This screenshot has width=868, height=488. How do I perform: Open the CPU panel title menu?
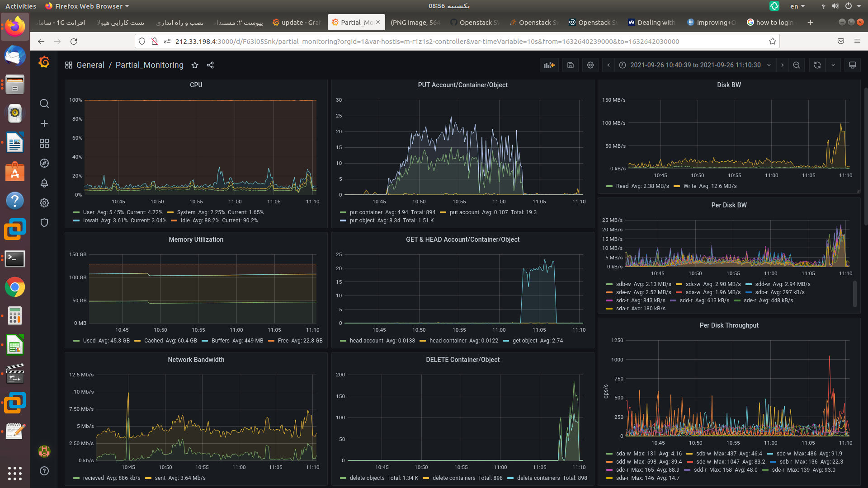pyautogui.click(x=196, y=85)
